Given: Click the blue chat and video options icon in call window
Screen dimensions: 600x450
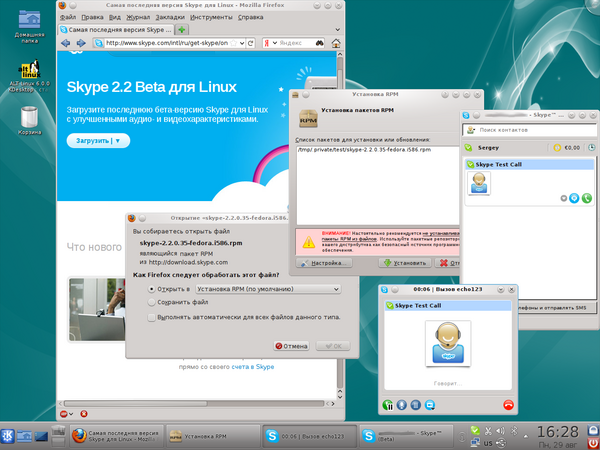Looking at the screenshot, I should (x=430, y=405).
